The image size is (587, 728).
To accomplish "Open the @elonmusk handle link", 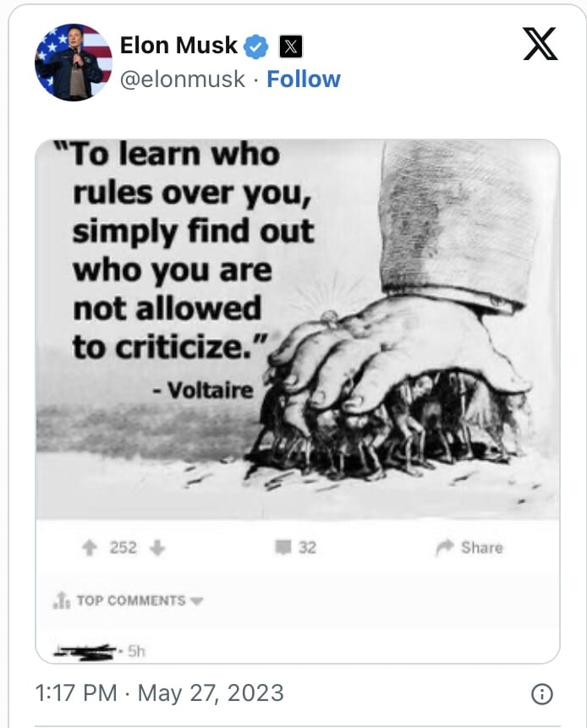I will [183, 79].
